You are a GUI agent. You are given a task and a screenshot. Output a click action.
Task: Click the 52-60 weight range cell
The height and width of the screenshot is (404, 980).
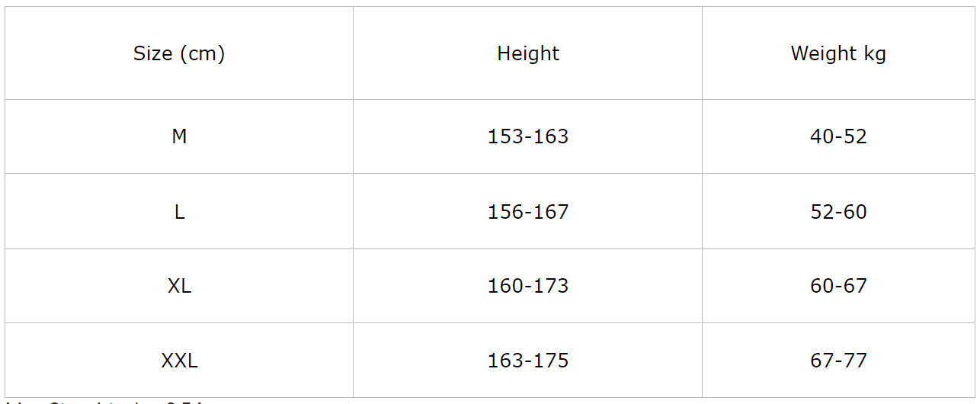[x=838, y=211]
